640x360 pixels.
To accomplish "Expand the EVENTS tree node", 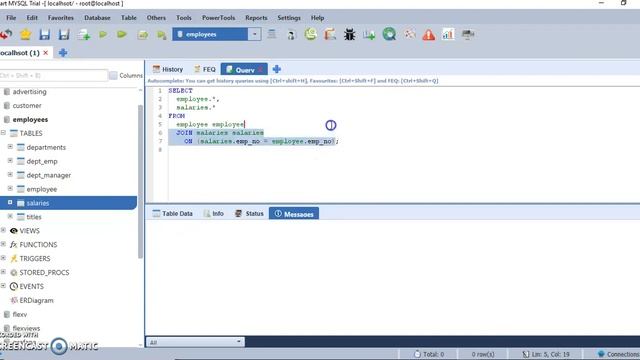I will point(3,285).
